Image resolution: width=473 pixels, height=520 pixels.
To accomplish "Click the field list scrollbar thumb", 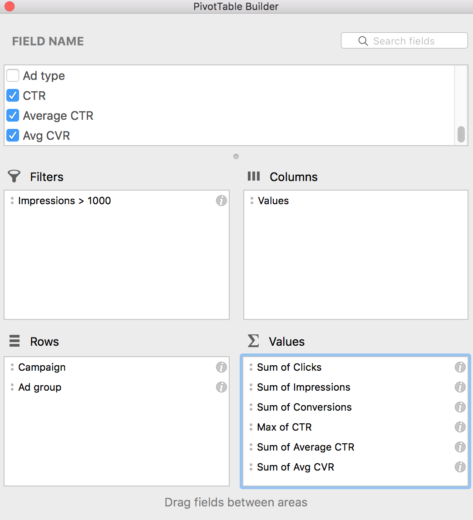I will tap(461, 134).
